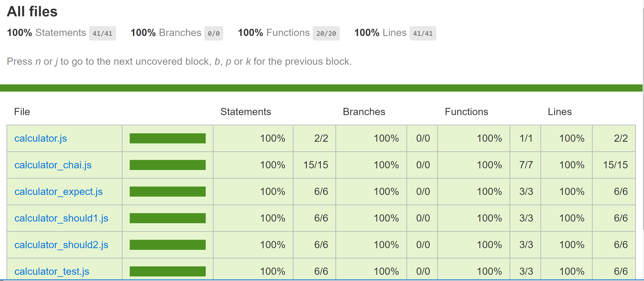Click the All files heading
Viewport: 644px width, 281px height.
tap(32, 12)
